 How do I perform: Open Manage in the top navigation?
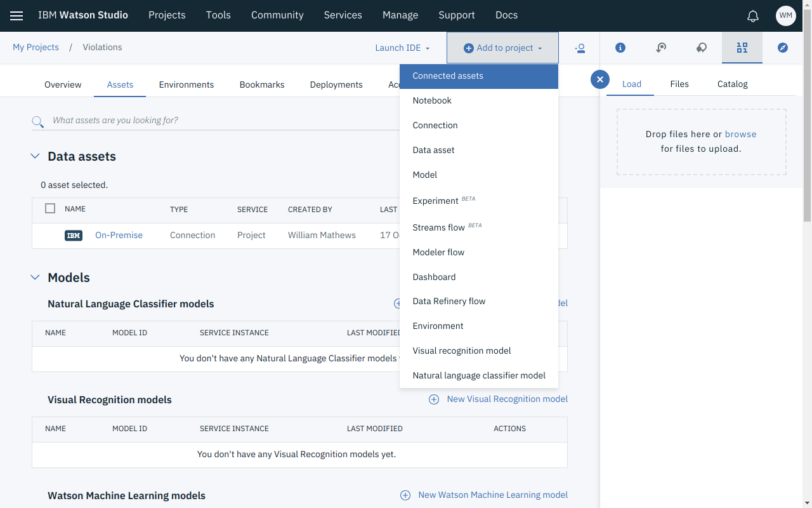400,15
